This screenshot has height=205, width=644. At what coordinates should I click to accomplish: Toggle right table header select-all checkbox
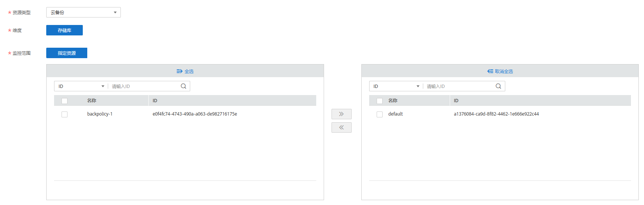[380, 101]
